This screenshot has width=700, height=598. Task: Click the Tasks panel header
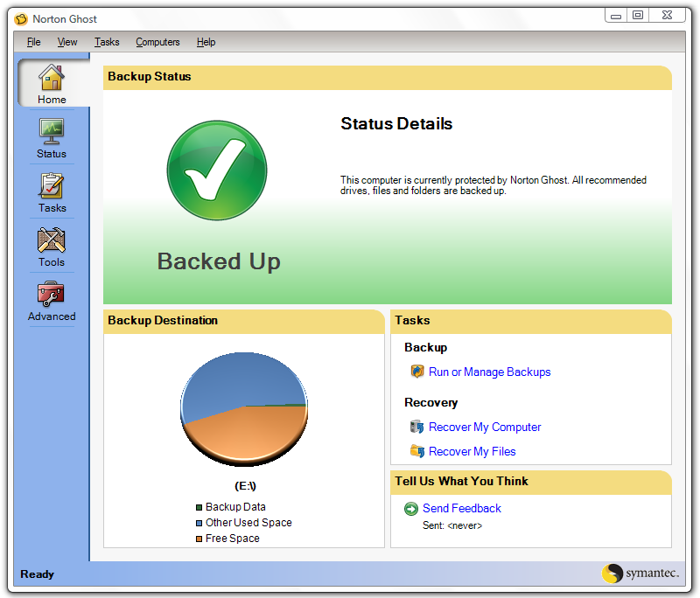(531, 322)
